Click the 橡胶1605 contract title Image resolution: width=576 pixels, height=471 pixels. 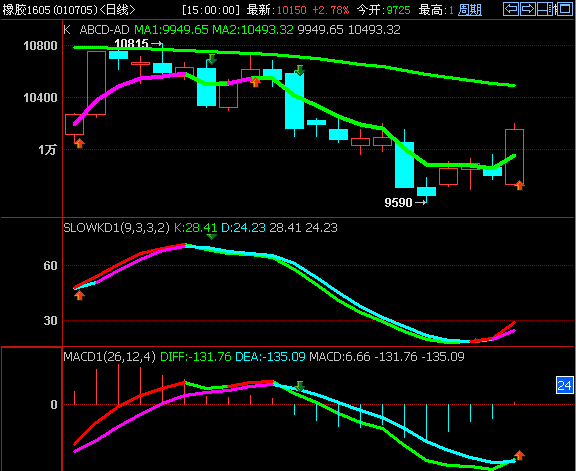[26, 10]
